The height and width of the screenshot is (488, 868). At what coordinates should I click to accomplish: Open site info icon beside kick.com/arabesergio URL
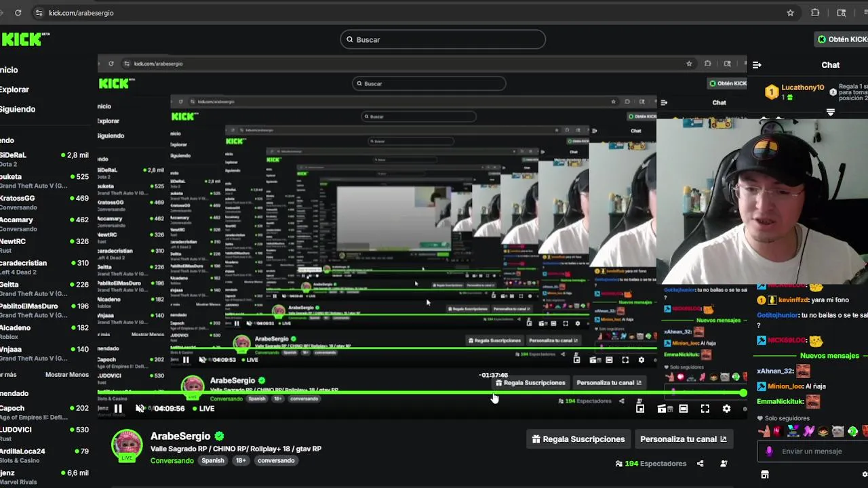coord(38,12)
